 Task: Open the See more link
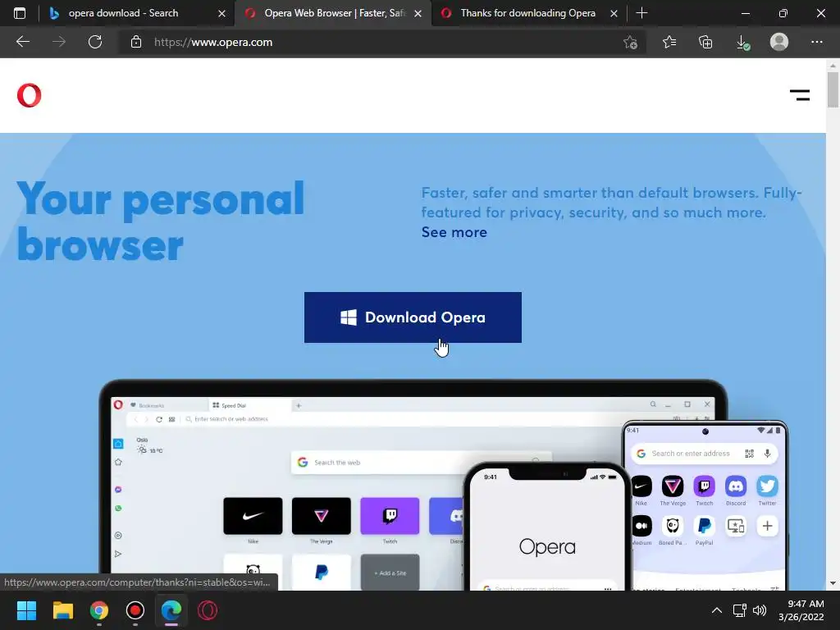click(x=454, y=232)
